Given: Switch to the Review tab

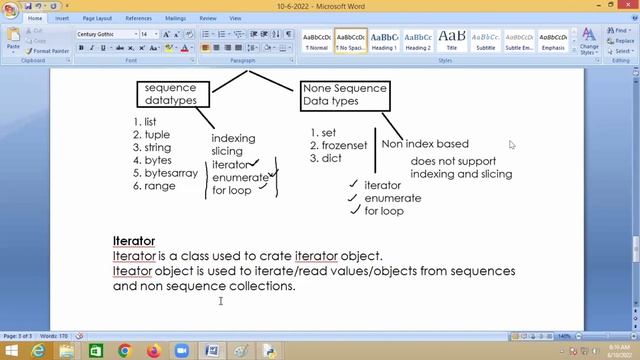Looking at the screenshot, I should point(208,18).
